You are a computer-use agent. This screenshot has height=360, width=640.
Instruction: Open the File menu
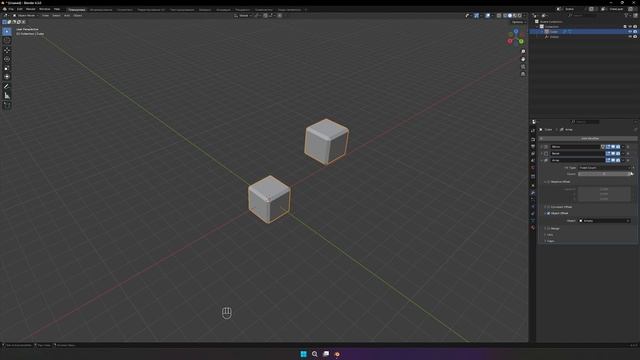pos(11,9)
